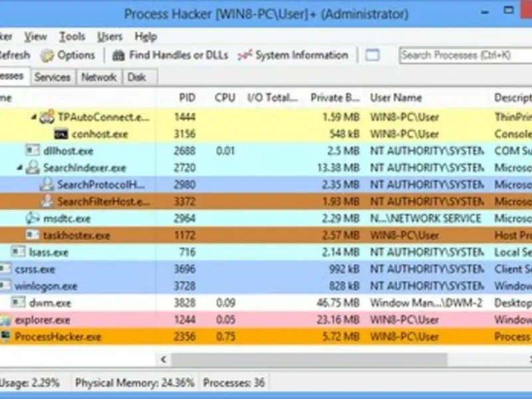The image size is (532, 399).
Task: Click the dwm.exe process icon
Action: coord(19,303)
